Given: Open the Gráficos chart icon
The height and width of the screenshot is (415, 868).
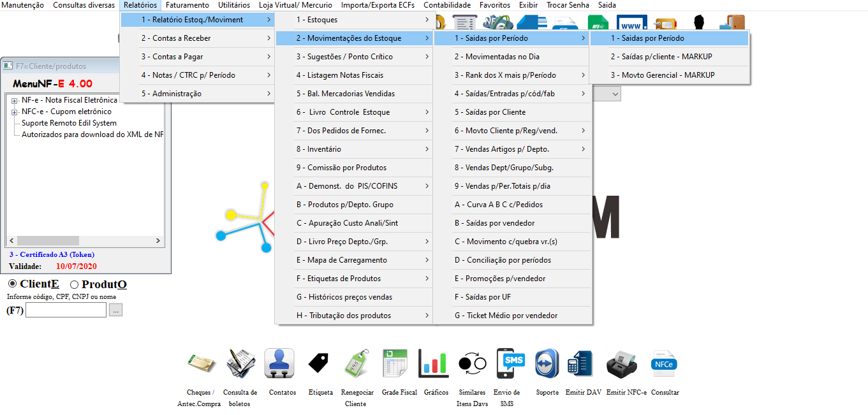Looking at the screenshot, I should tap(434, 364).
